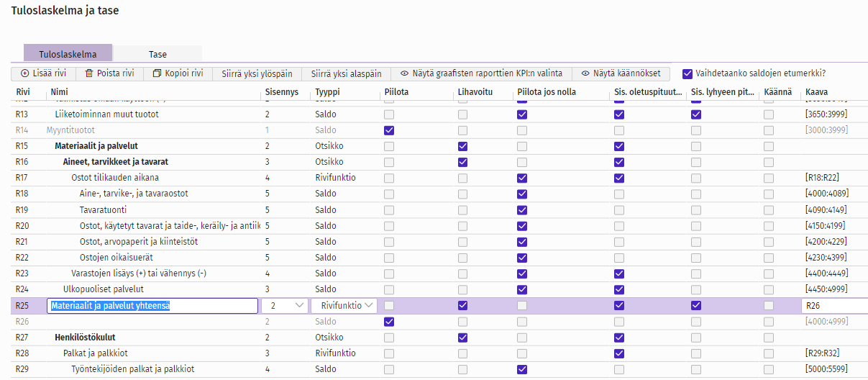Click Kaava input field containing R26
This screenshot has height=380, width=868.
pos(833,306)
